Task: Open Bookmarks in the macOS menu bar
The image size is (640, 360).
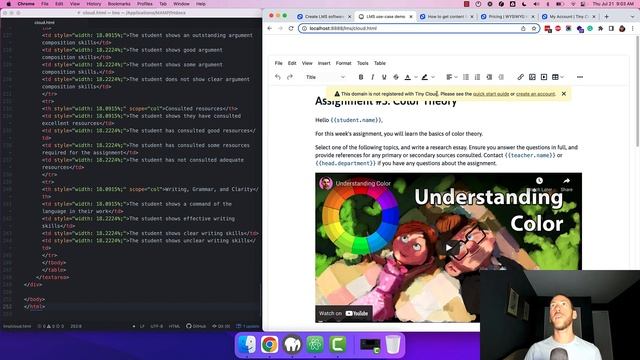Action: point(119,4)
